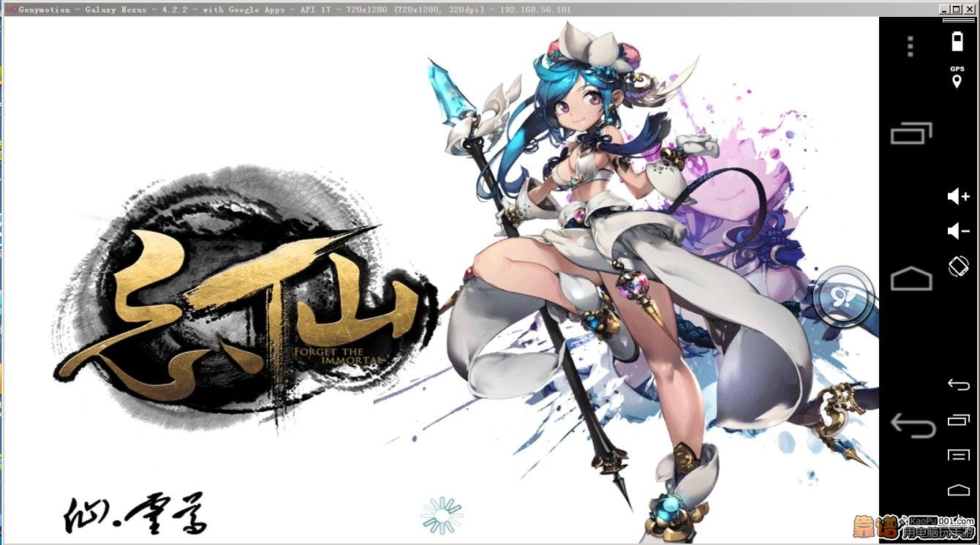
Task: Click the small Recent apps icon in Genymotion toolbar
Action: tap(958, 419)
